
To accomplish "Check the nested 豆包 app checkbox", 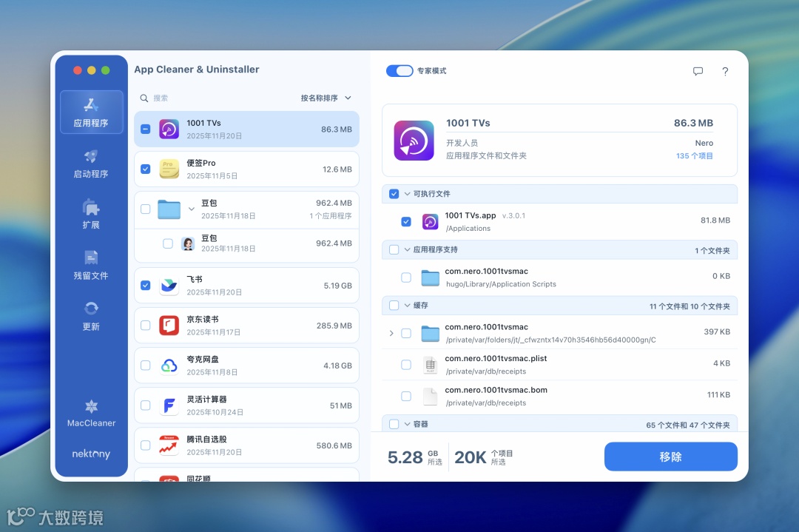I will point(168,243).
